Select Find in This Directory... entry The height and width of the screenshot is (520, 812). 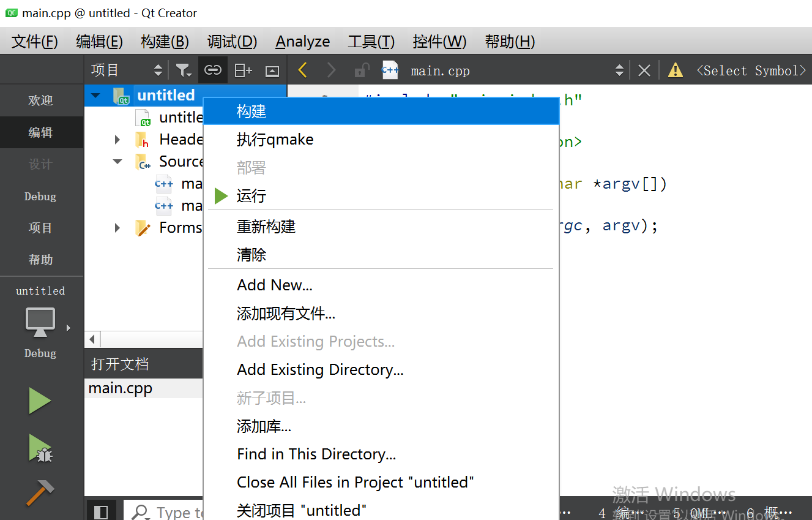click(x=381, y=454)
